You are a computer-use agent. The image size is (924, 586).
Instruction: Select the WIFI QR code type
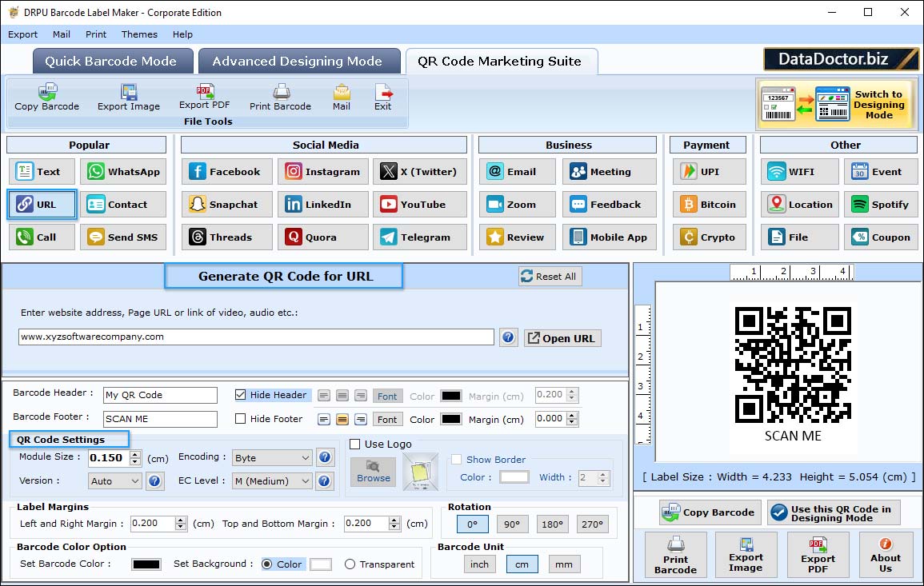coord(800,171)
